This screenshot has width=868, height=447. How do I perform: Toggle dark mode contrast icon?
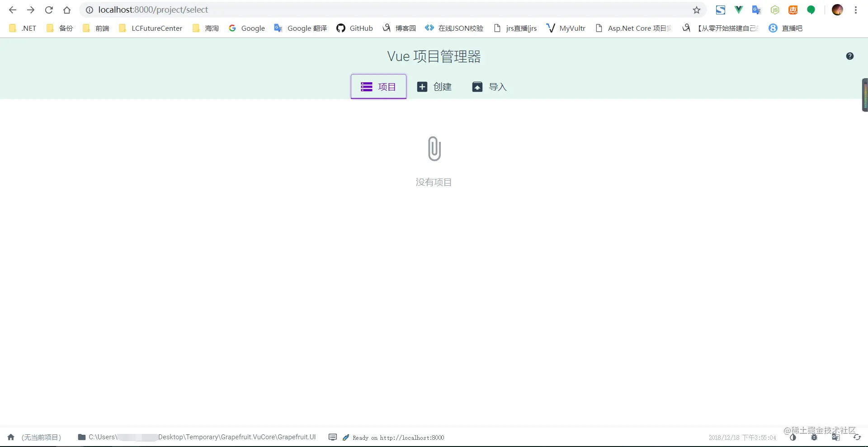[793, 437]
